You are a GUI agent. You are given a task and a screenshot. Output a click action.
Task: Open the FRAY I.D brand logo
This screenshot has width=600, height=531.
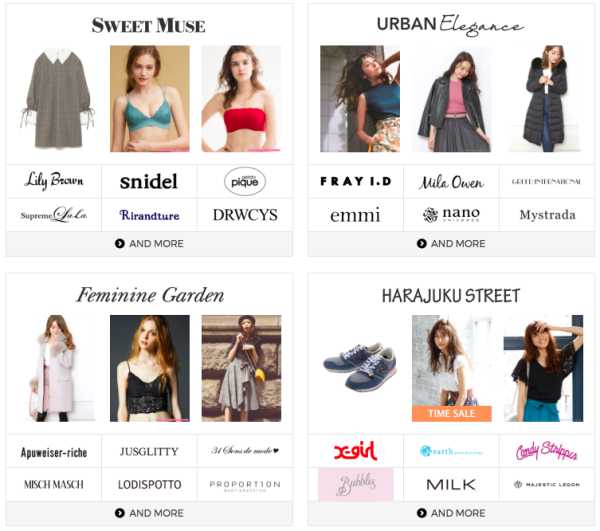[355, 181]
